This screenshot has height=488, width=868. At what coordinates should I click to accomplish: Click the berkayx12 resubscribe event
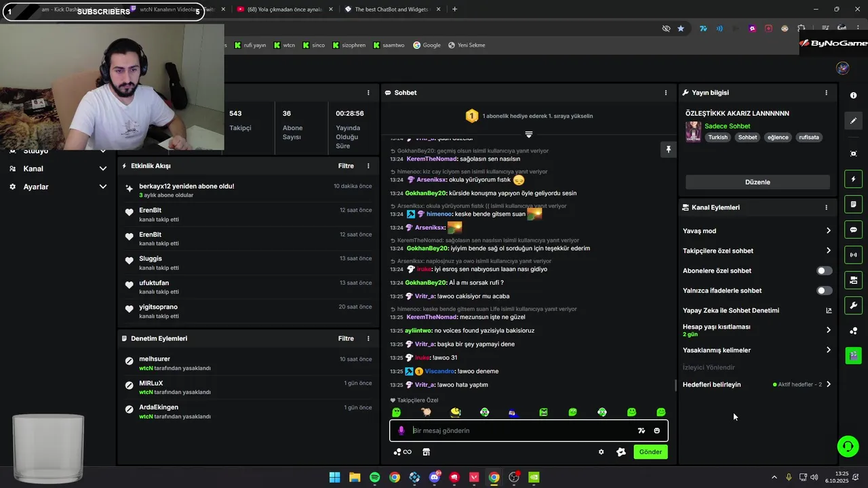click(248, 190)
